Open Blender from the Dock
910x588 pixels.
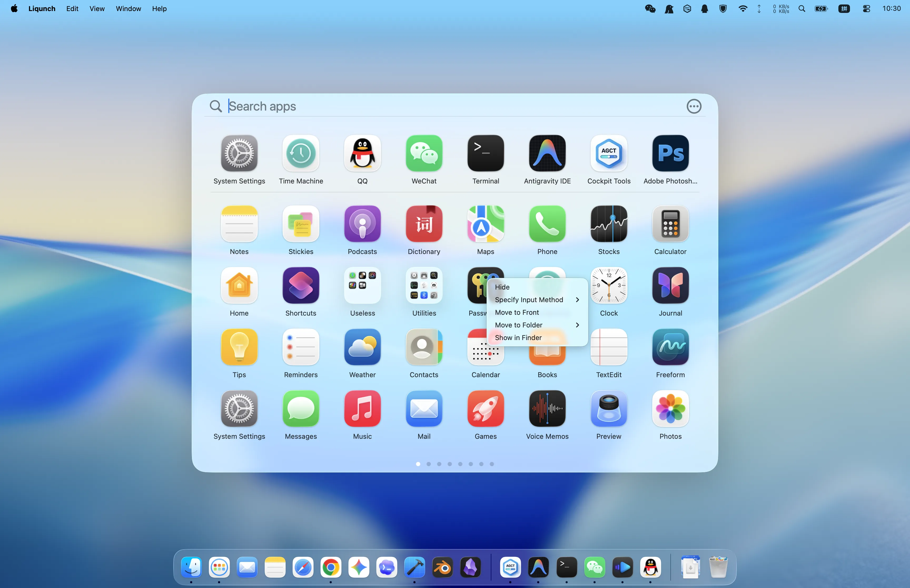coord(443,567)
